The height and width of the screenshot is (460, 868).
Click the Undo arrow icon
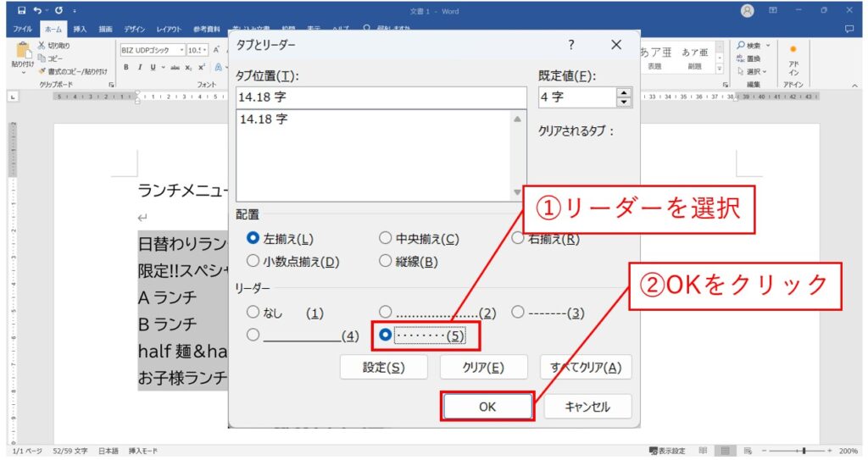pos(37,10)
